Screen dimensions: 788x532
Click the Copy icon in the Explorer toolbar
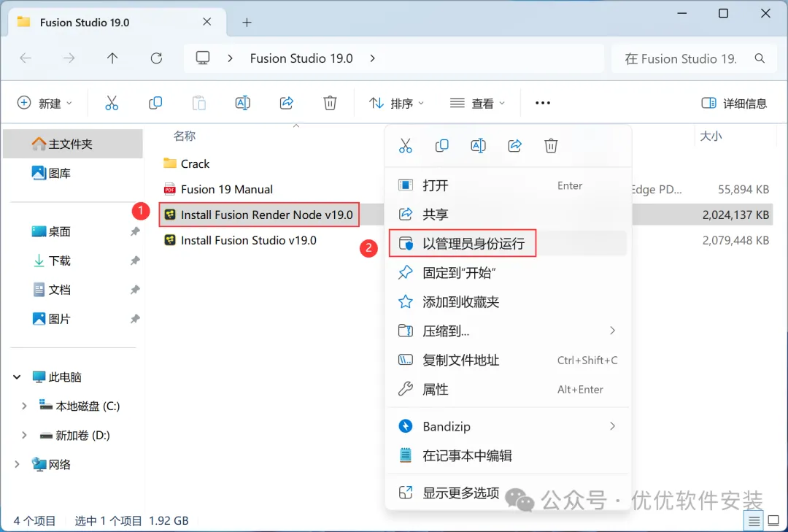click(155, 103)
